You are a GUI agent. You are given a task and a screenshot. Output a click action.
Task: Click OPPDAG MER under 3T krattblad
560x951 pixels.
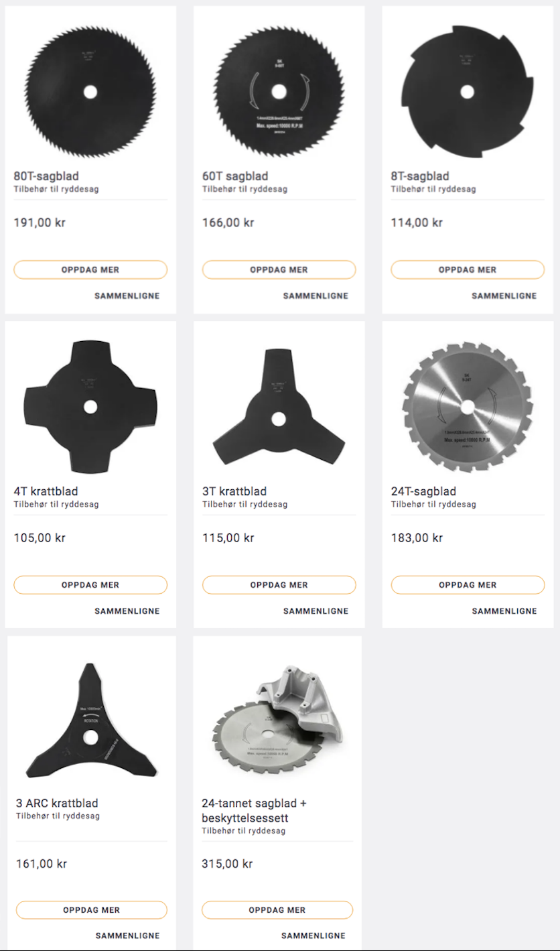coord(279,584)
